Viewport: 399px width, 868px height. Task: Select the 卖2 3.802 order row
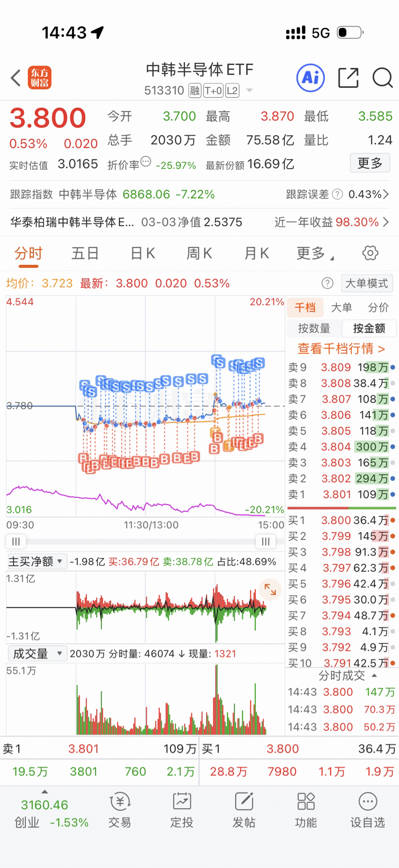[x=342, y=478]
